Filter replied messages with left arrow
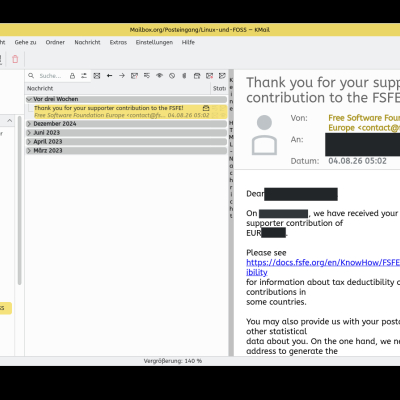Screen dimensions: 400x400 (x=109, y=76)
